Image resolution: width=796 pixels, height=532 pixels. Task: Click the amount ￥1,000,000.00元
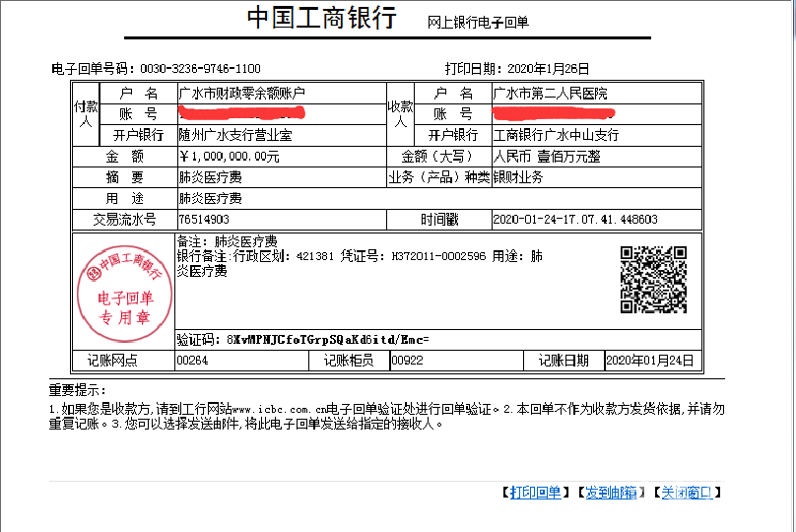(x=230, y=157)
